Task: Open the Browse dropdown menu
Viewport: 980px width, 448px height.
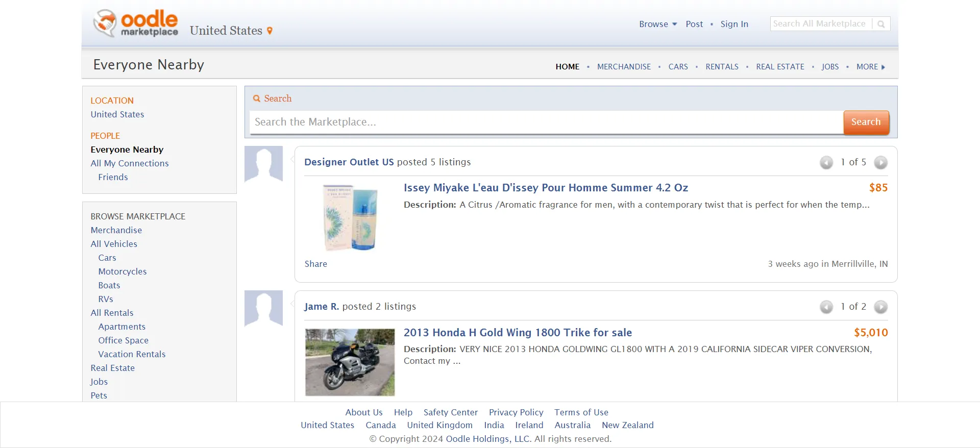Action: (658, 24)
